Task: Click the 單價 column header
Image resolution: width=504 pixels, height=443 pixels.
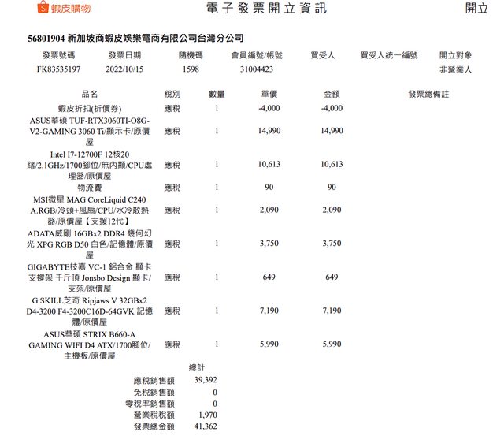Action: click(269, 94)
